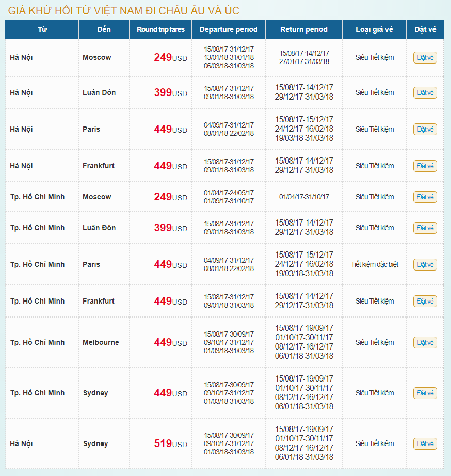
Task: Click the Return period column header
Action: 304,30
